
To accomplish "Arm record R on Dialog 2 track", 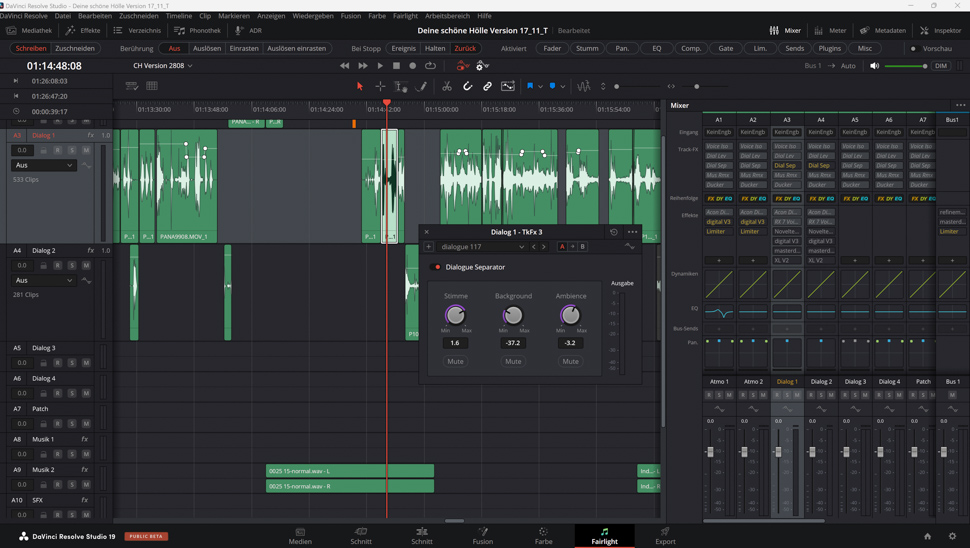I will click(58, 265).
